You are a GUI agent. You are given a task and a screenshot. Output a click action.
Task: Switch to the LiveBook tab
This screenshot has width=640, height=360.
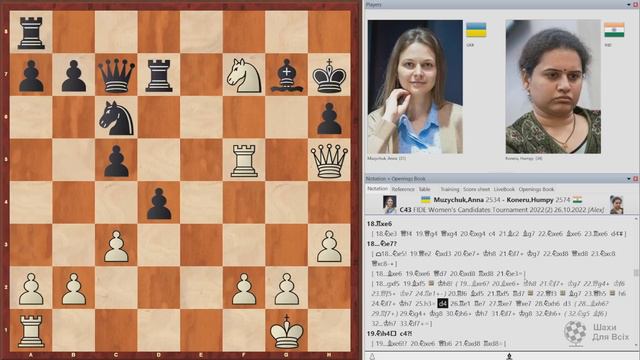coord(504,189)
